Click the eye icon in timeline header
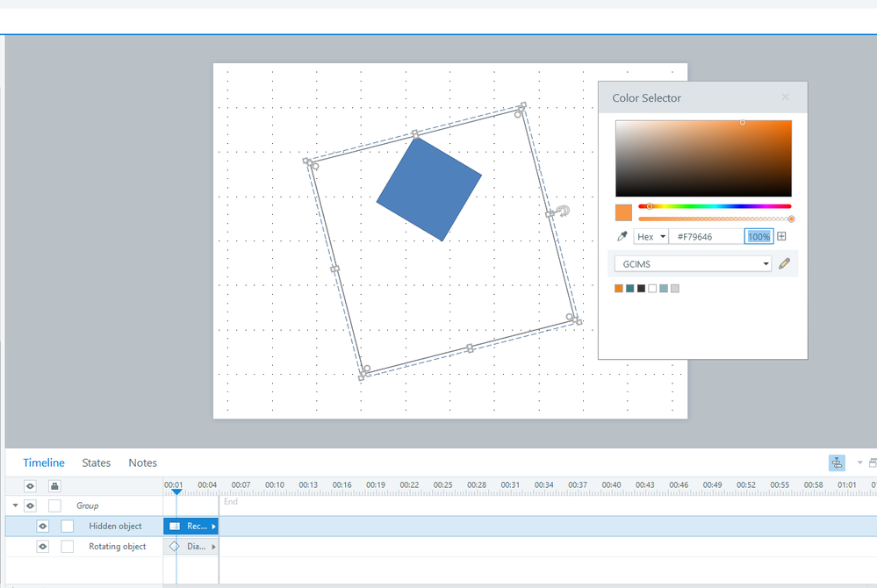Image resolution: width=877 pixels, height=588 pixels. (30, 485)
